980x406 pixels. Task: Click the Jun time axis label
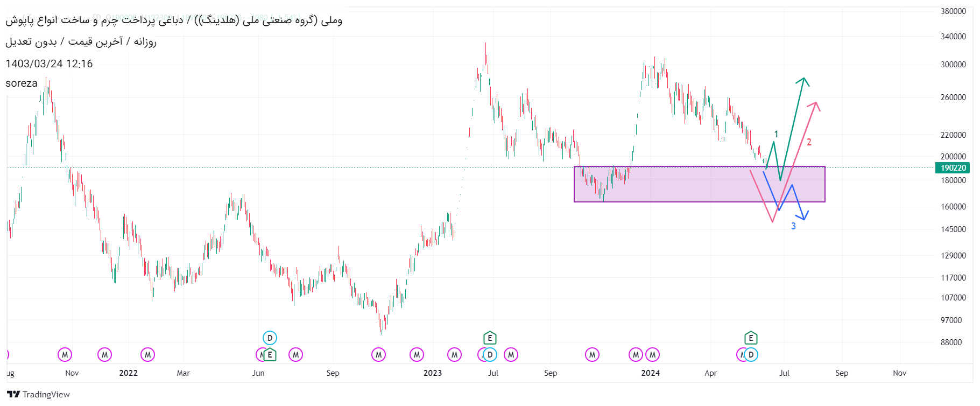[x=258, y=373]
